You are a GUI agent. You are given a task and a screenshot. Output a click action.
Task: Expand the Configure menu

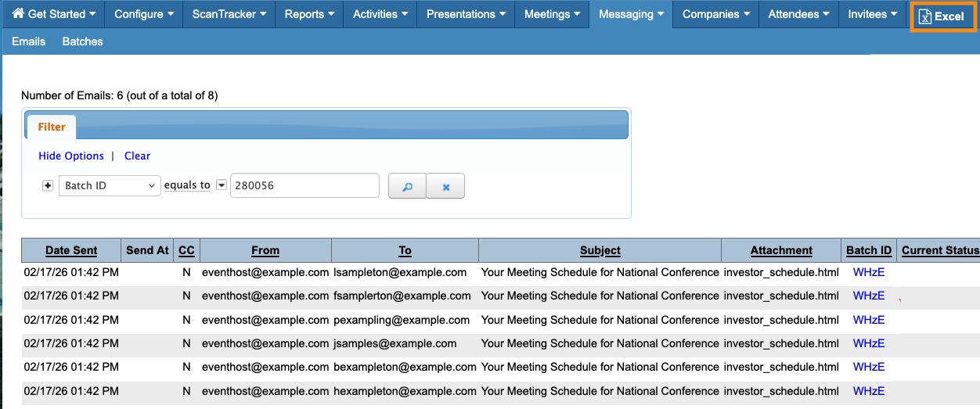tap(144, 14)
